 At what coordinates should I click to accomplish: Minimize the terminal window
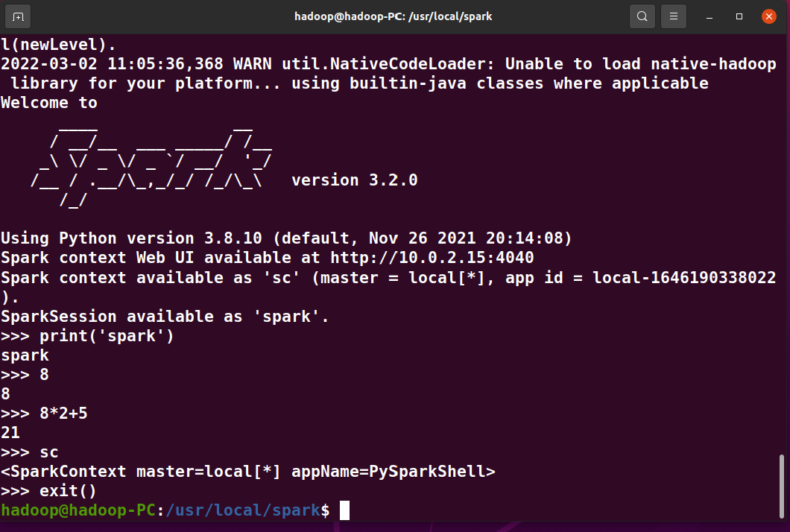[710, 16]
